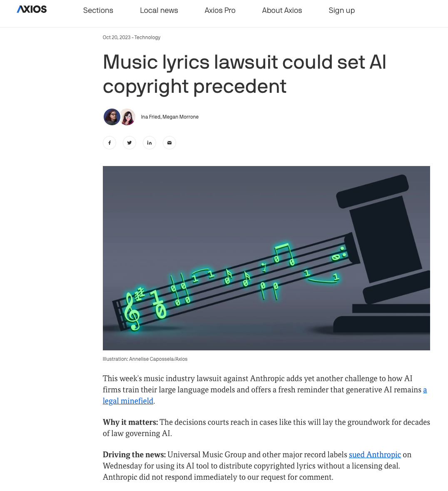Open Ina Fried's author name

tap(151, 117)
